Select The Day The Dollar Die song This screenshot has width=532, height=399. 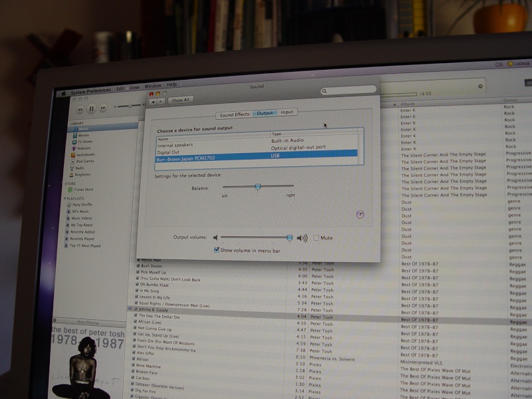pos(159,316)
